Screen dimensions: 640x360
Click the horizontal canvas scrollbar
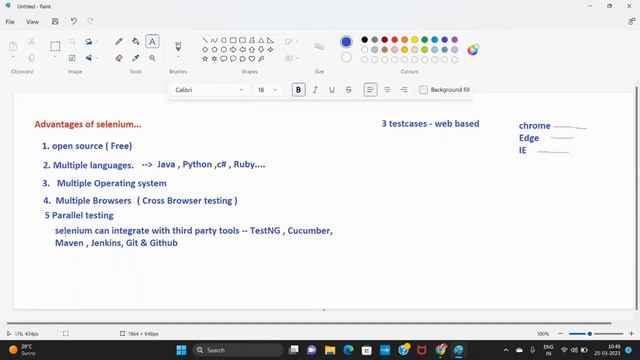309,323
